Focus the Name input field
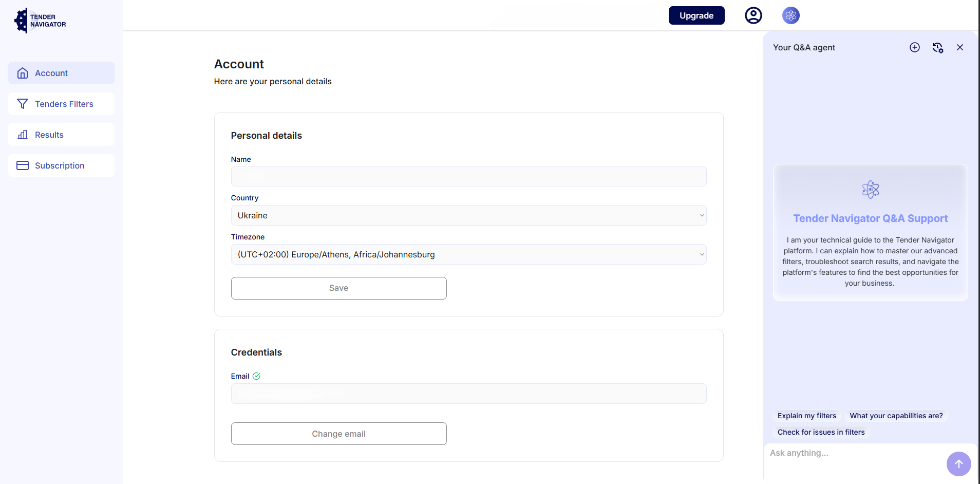 point(468,176)
